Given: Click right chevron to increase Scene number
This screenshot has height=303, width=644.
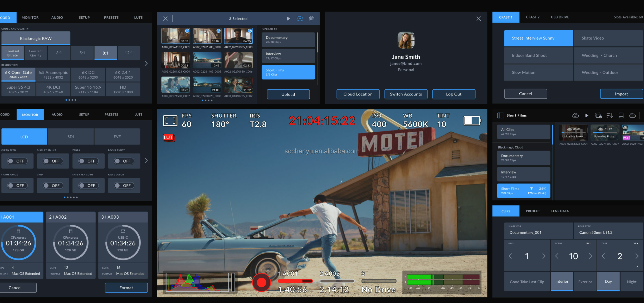Looking at the screenshot, I should (591, 256).
